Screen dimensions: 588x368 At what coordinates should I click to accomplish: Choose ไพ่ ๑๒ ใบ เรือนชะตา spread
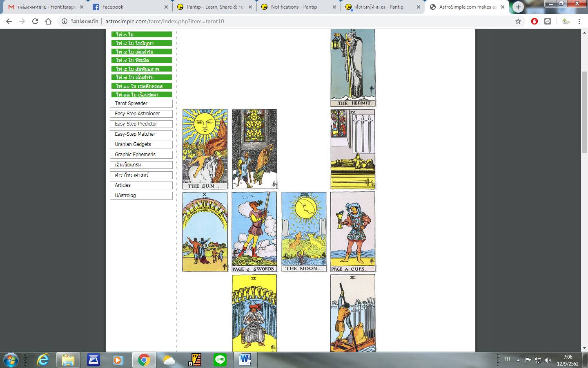click(x=142, y=94)
